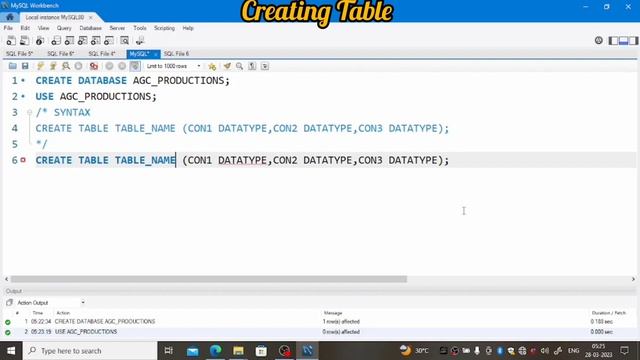This screenshot has height=360, width=640.
Task: Open the Help menu
Action: (x=188, y=28)
